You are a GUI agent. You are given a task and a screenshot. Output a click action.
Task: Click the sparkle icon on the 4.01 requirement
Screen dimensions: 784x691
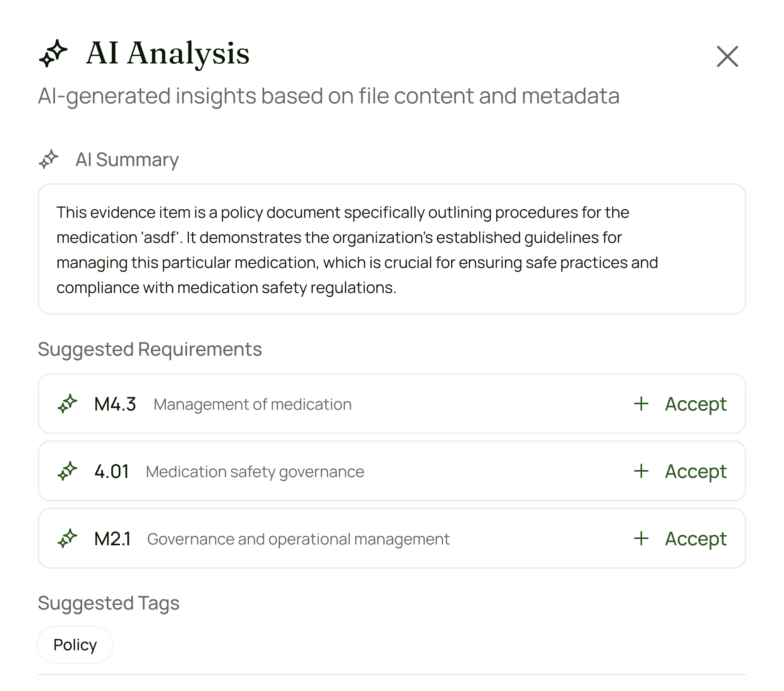coord(67,472)
